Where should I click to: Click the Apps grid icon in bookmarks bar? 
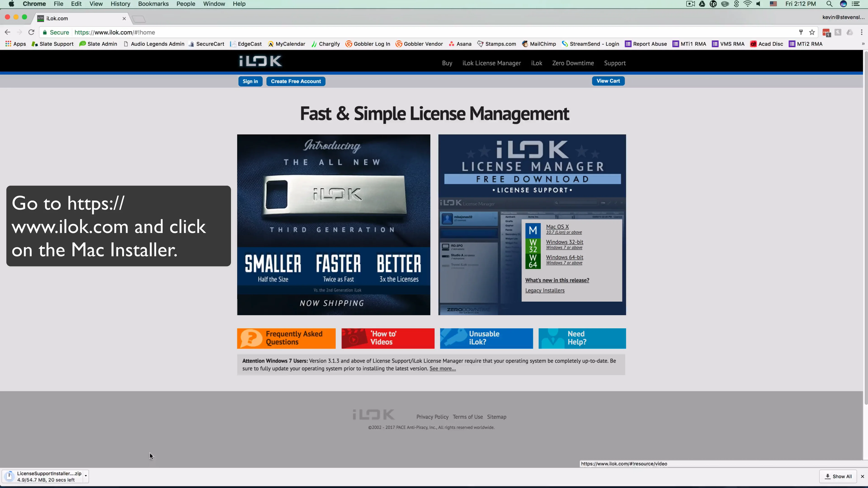8,44
